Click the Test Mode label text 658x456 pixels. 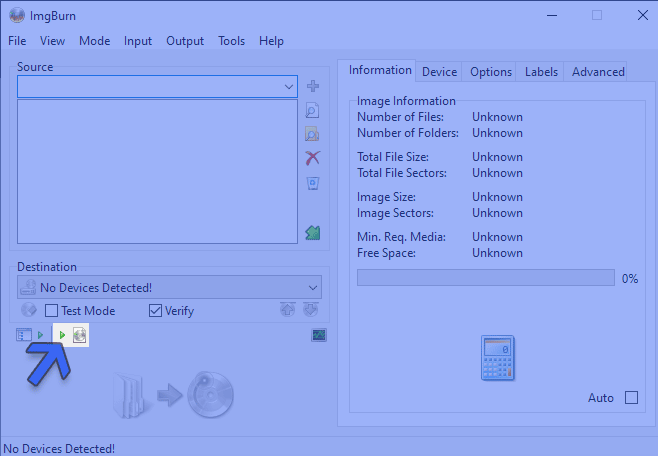pyautogui.click(x=88, y=311)
